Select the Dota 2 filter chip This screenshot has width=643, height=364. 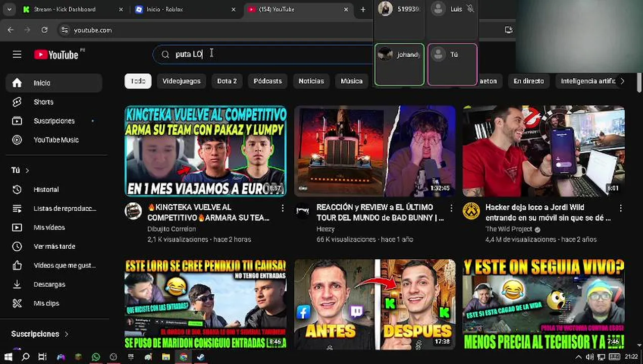(227, 81)
